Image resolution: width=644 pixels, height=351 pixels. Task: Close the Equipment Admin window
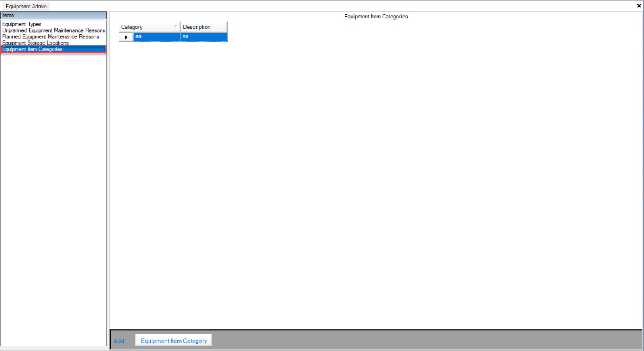click(639, 6)
